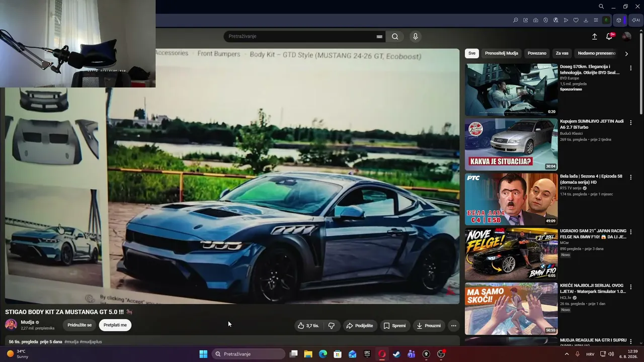Open Steam from the taskbar
Screen dimensions: 644x362
tap(396, 354)
